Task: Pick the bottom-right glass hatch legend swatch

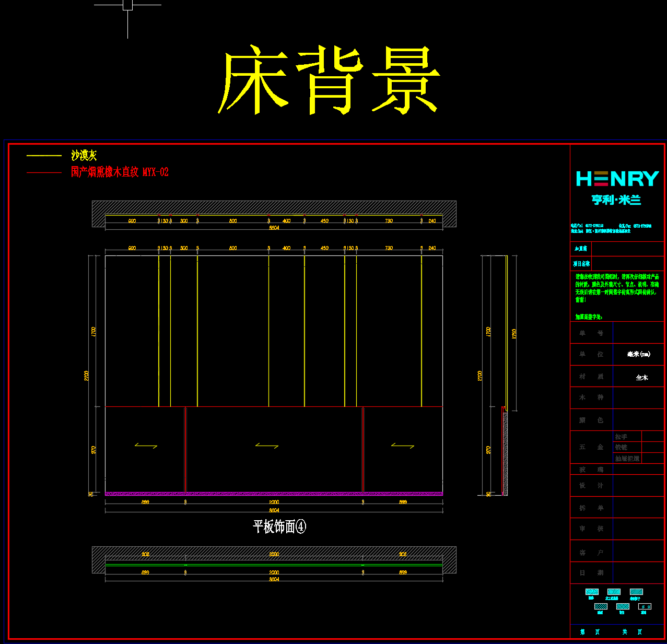Action: pyautogui.click(x=645, y=606)
